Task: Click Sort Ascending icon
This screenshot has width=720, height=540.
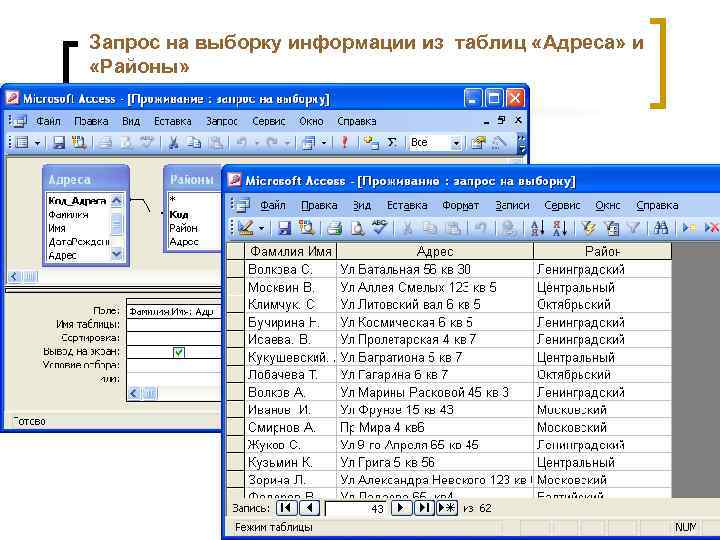Action: click(537, 228)
